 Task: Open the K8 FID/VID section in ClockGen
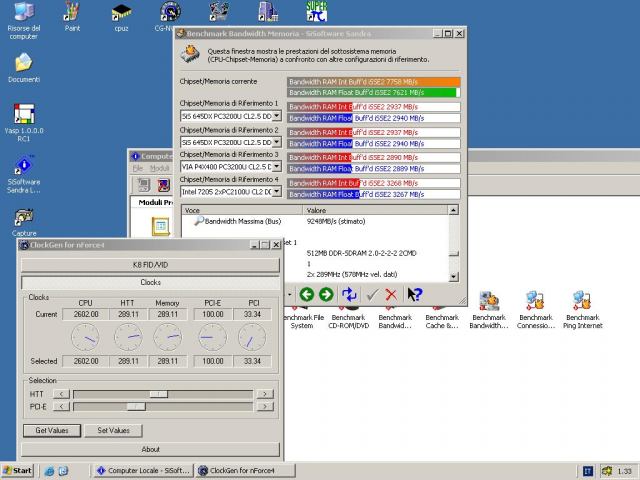tap(150, 265)
